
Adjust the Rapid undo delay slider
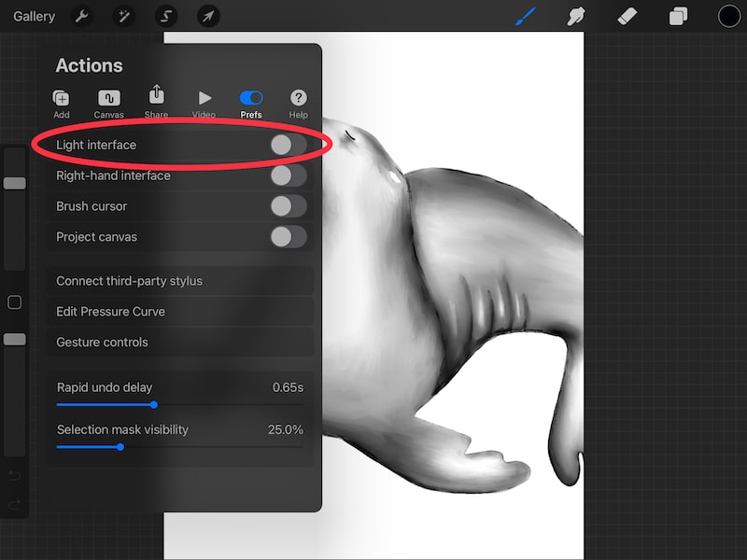click(154, 405)
